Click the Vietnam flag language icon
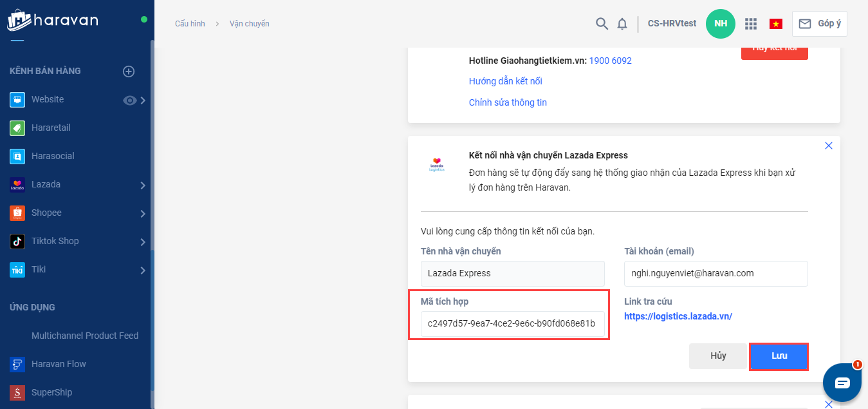This screenshot has width=868, height=409. pos(776,24)
